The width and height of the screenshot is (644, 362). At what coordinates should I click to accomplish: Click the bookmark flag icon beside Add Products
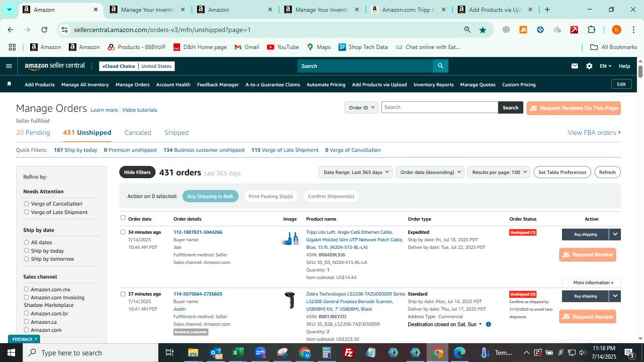click(9, 84)
